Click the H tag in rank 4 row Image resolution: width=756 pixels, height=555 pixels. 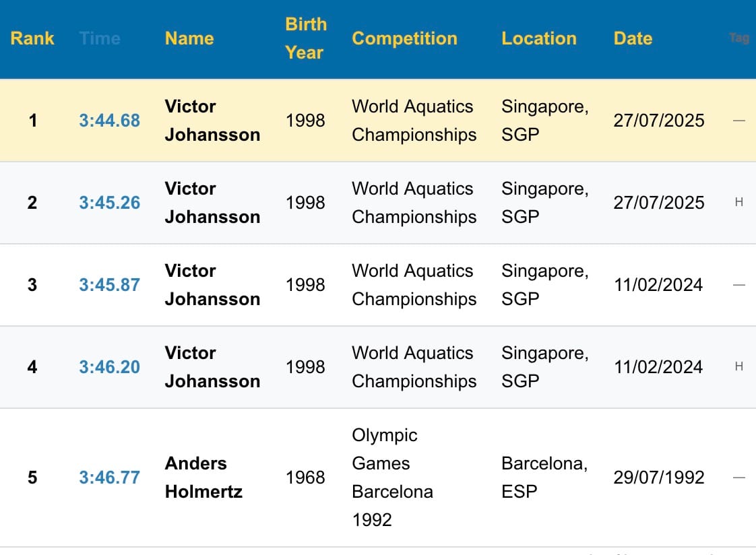click(738, 366)
